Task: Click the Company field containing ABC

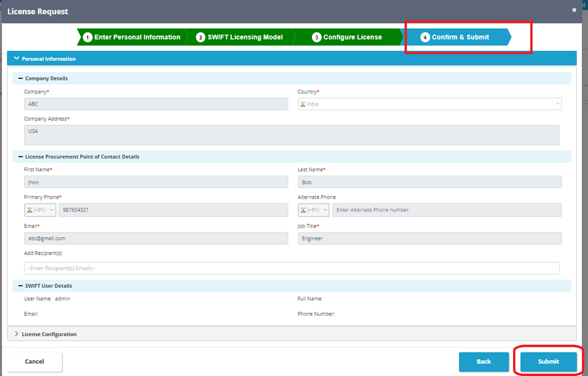Action: (x=156, y=104)
